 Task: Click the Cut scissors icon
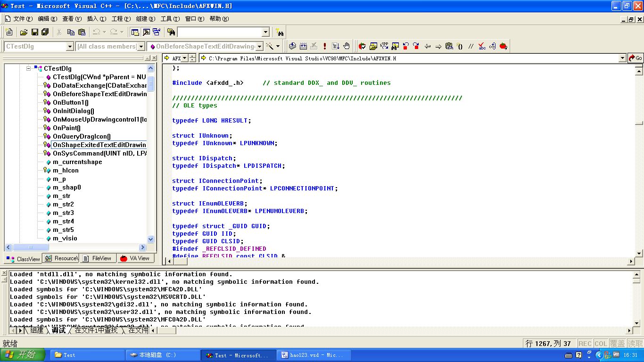coord(59,32)
